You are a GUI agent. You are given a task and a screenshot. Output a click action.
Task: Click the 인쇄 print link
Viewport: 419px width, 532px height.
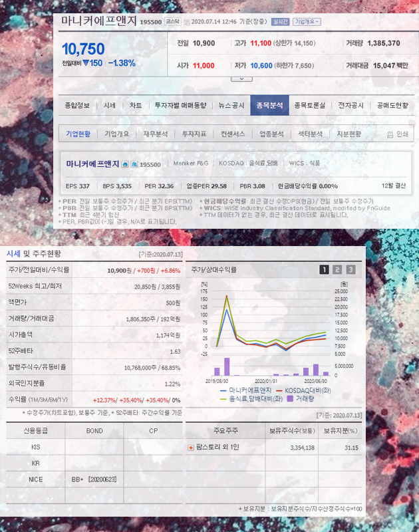[402, 134]
